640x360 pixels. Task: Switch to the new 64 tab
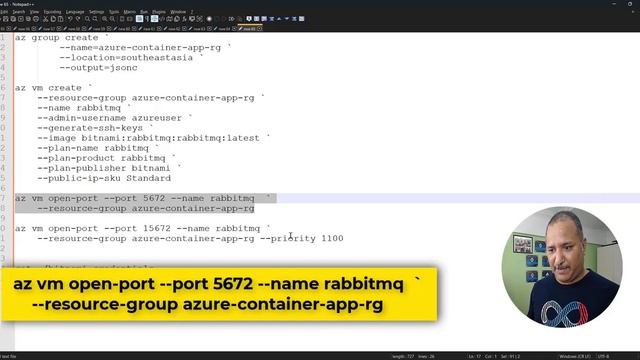(x=223, y=29)
